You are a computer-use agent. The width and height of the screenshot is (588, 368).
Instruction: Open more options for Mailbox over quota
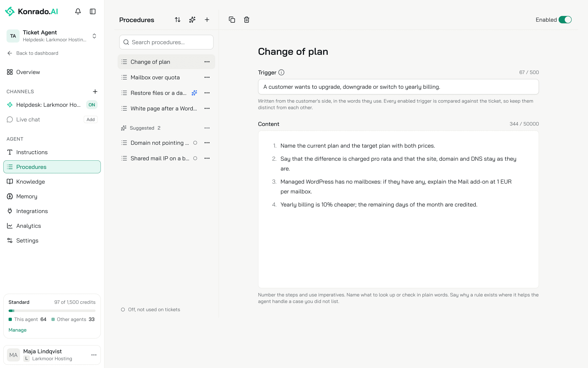(x=207, y=77)
